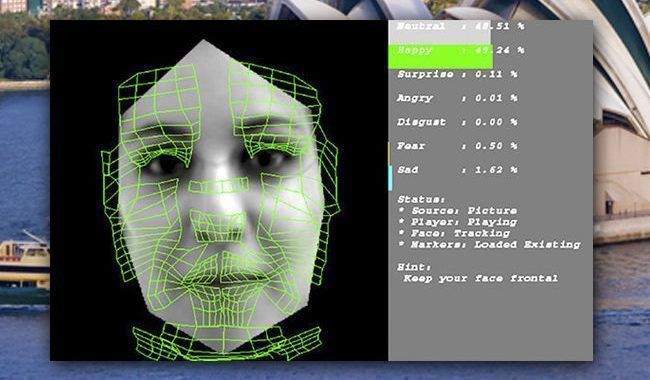The width and height of the screenshot is (650, 380).
Task: Click the Player: Playing status line
Action: point(458,222)
